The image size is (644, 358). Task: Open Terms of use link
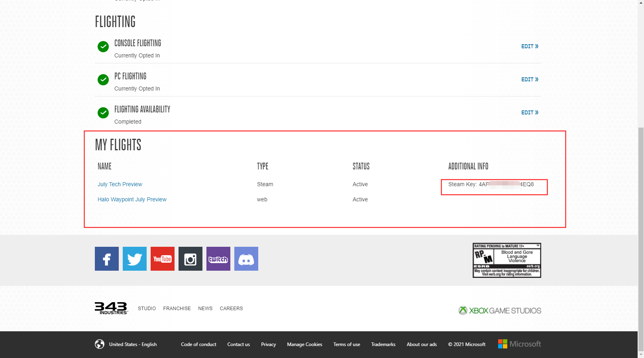[347, 344]
